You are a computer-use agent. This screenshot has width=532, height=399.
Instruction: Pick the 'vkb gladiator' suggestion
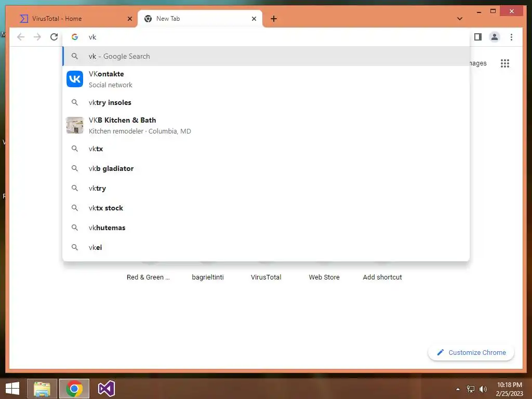[267, 169]
